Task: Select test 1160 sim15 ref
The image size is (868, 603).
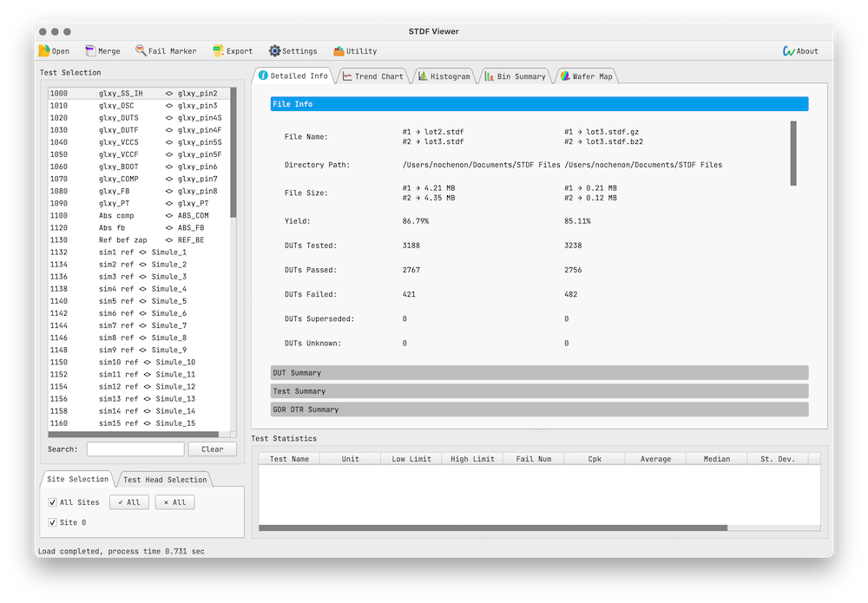Action: coord(139,423)
